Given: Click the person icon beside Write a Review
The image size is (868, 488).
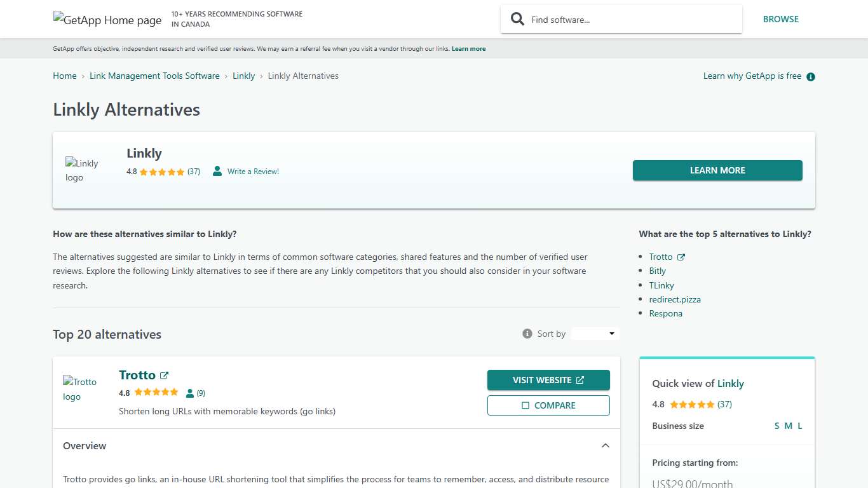Looking at the screenshot, I should 217,171.
